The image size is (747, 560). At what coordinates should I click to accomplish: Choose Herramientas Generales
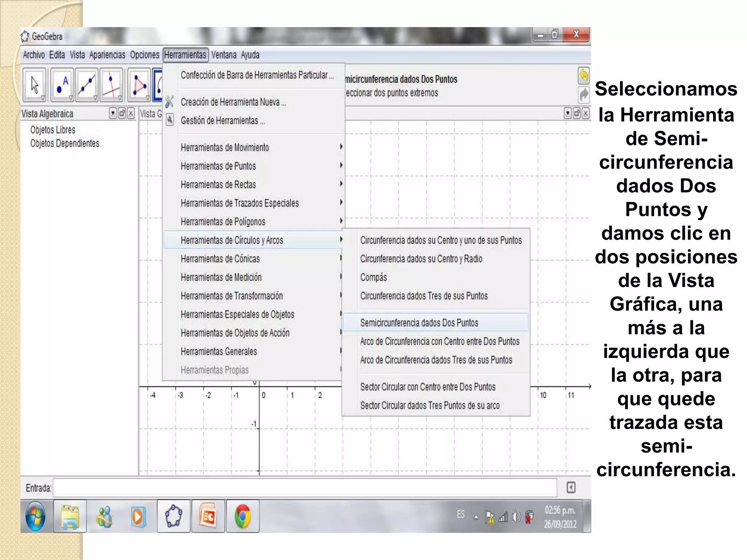(x=219, y=351)
